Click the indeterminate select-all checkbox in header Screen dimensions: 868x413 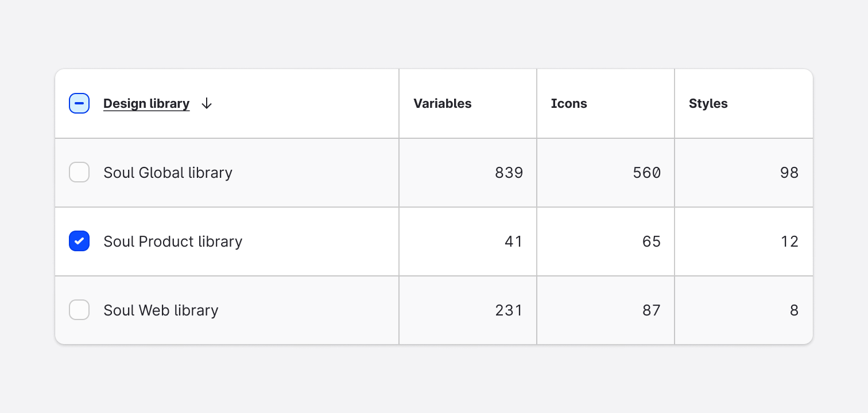(x=79, y=103)
